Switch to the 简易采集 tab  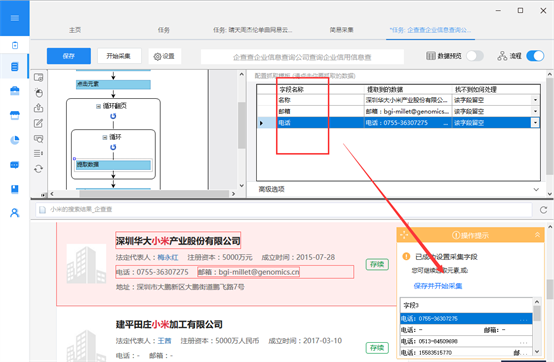[341, 30]
